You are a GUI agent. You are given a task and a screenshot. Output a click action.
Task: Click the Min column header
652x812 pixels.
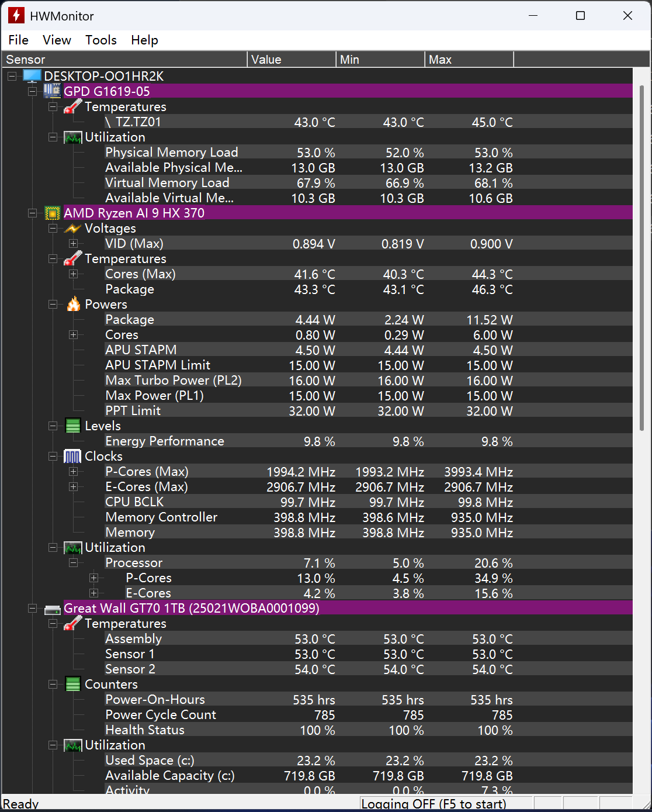381,60
